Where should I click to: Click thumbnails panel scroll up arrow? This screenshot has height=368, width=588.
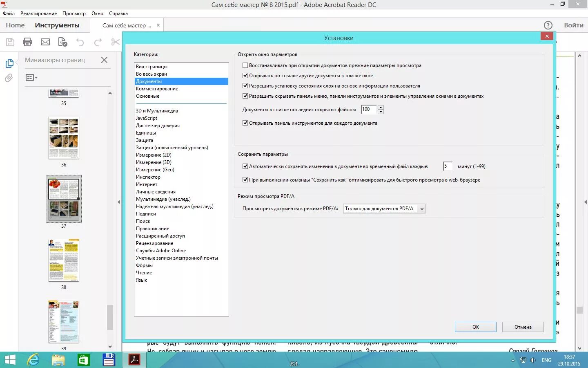(x=110, y=93)
